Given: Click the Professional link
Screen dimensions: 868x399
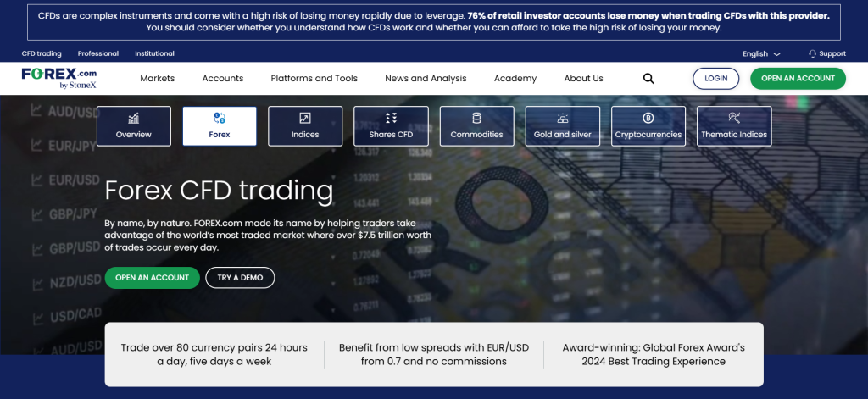Looking at the screenshot, I should (x=98, y=53).
